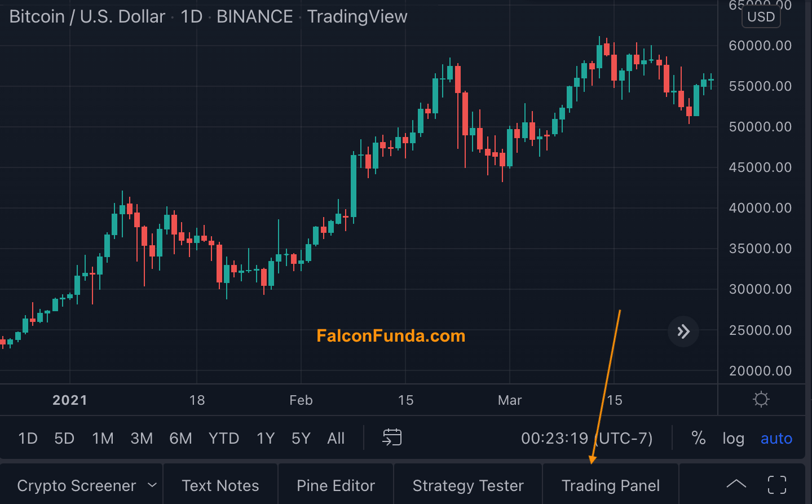
Task: Open the Text Notes tab
Action: point(220,485)
